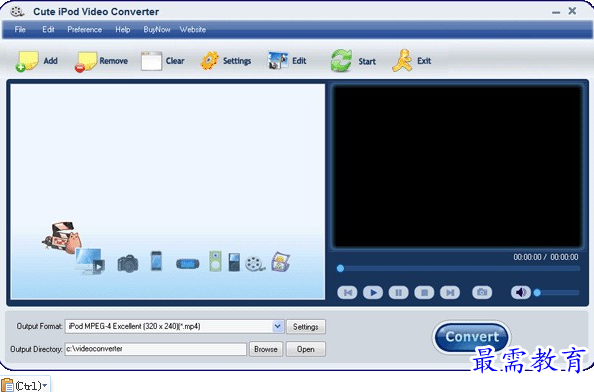Click the smartphone device icon

pos(156,261)
